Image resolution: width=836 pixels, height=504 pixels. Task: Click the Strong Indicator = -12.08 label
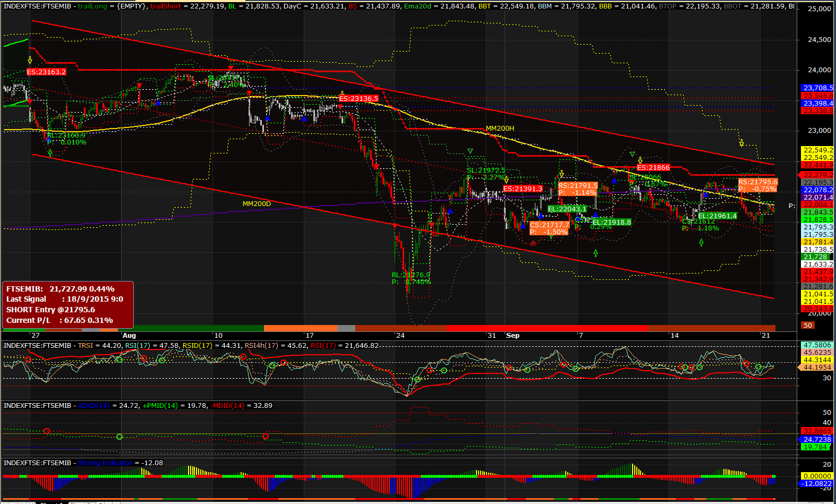pyautogui.click(x=121, y=463)
